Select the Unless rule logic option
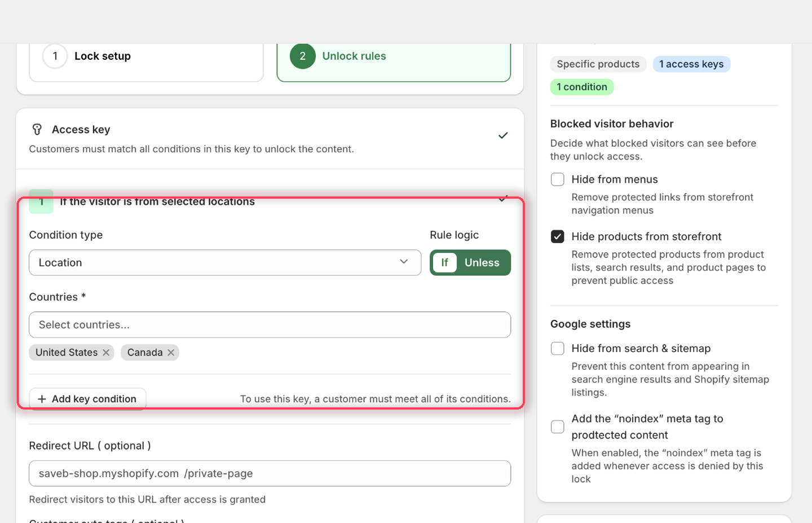This screenshot has height=523, width=812. click(482, 263)
